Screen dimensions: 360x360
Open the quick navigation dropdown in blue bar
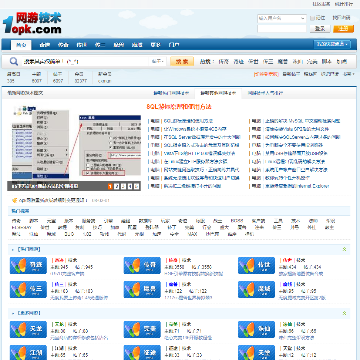[x=332, y=44]
